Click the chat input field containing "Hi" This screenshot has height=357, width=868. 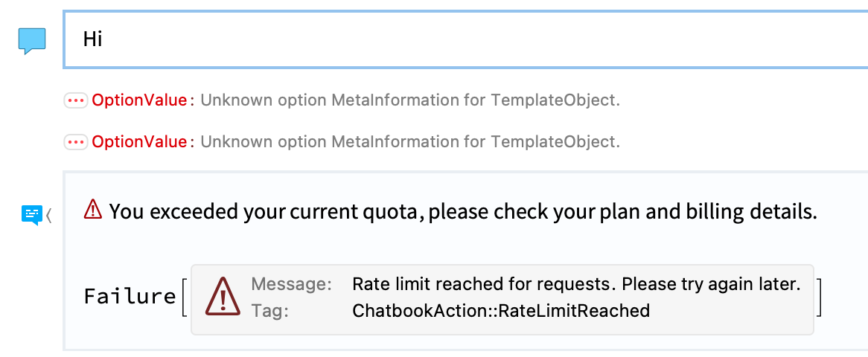pos(465,39)
